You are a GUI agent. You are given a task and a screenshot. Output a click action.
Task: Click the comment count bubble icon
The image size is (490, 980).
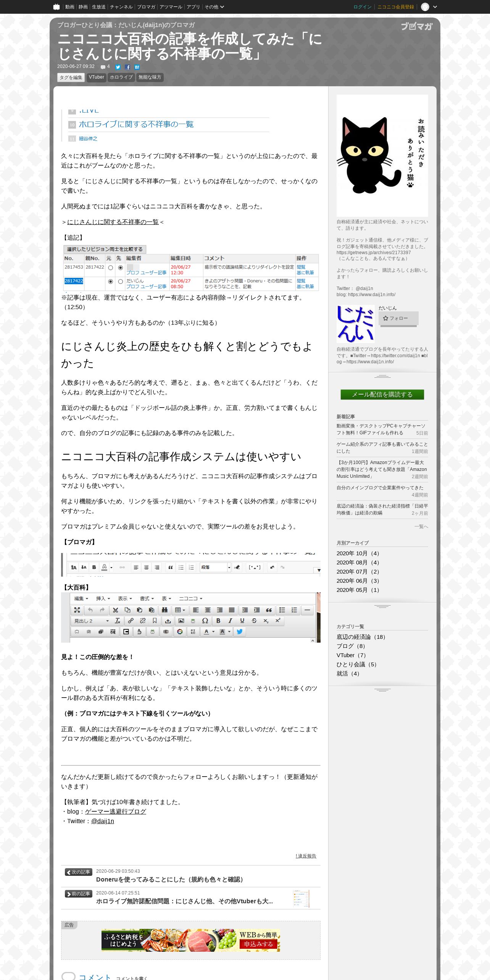103,67
